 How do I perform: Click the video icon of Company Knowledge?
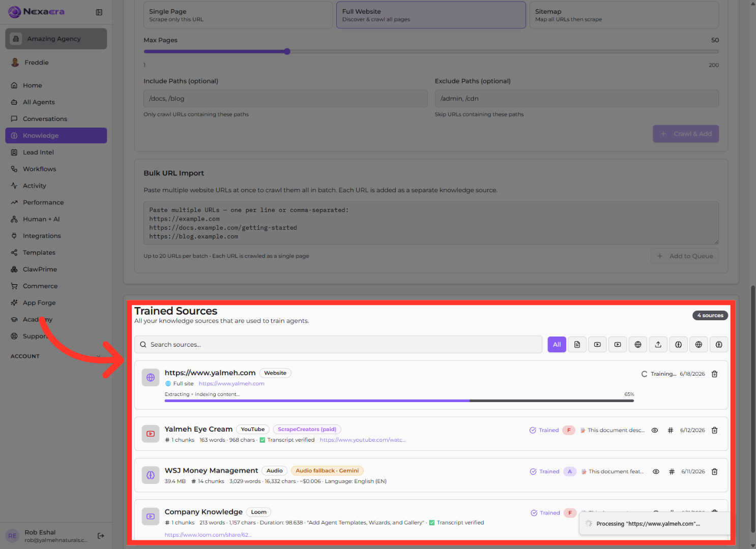[x=151, y=516]
